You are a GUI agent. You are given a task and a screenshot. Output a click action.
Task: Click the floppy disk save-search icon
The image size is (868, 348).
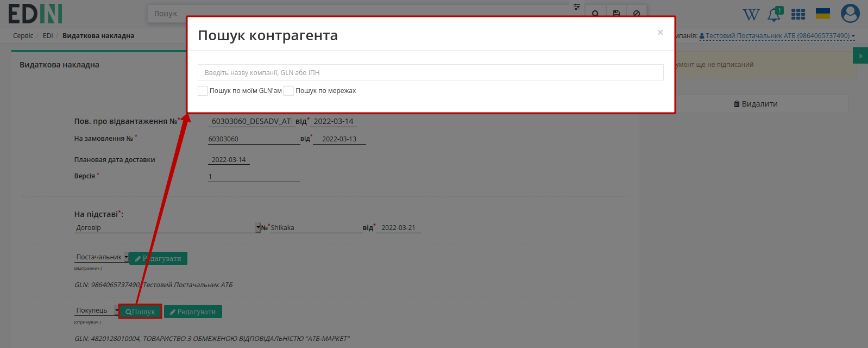616,13
